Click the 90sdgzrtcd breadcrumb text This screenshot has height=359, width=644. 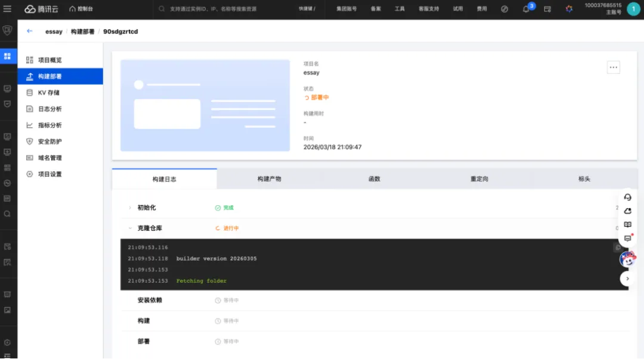(x=120, y=32)
